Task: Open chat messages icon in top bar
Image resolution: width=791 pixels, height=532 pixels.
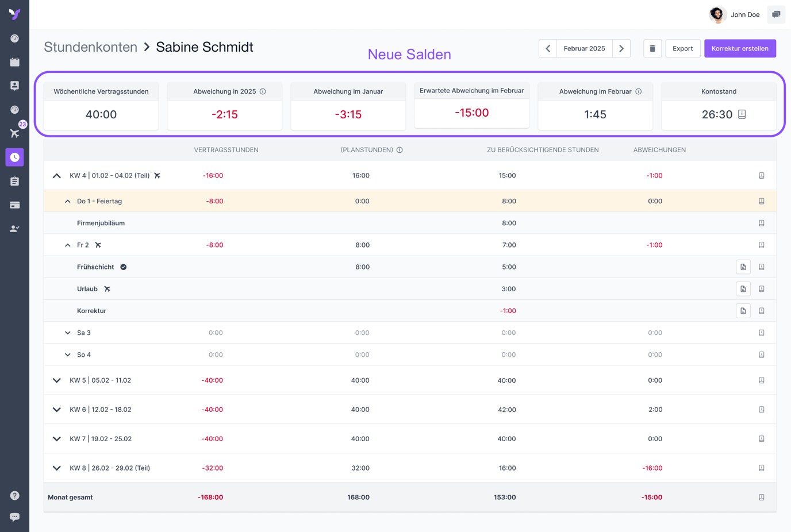Action: tap(776, 14)
